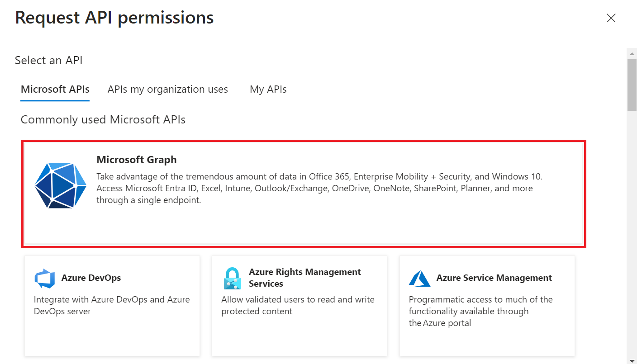
Task: Switch to the Microsoft APIs tab
Action: point(55,90)
